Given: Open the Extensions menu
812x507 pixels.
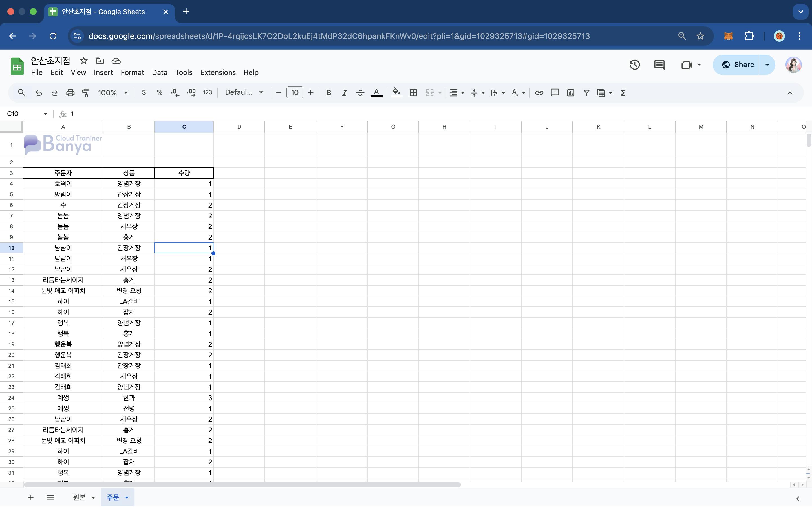Looking at the screenshot, I should [x=218, y=72].
